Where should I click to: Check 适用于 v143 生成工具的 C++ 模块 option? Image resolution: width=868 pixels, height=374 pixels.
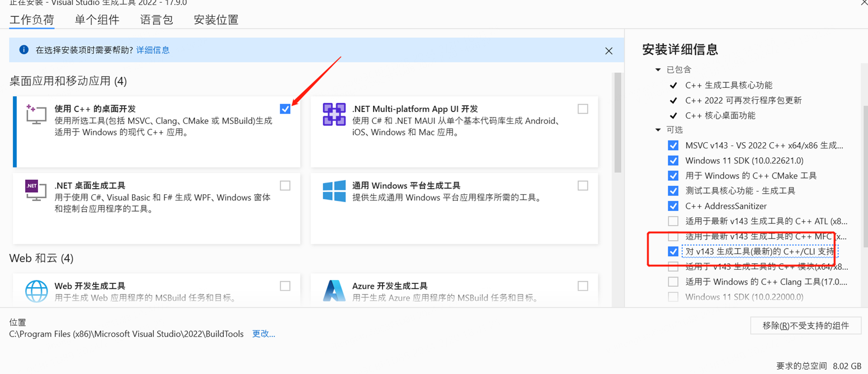tap(673, 267)
